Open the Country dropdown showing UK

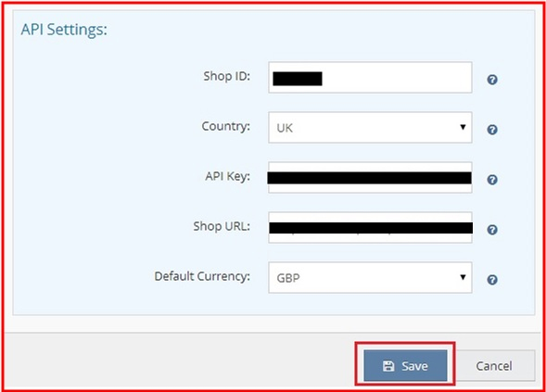[x=370, y=127]
